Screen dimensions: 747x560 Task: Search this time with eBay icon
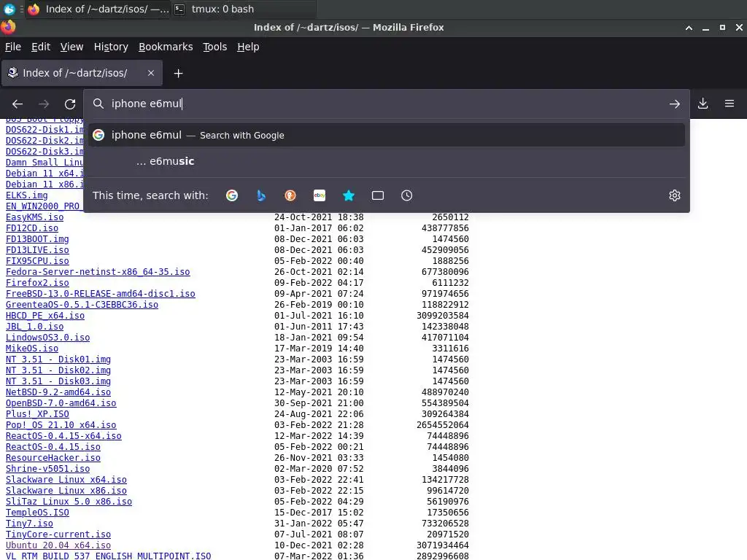[x=320, y=195]
